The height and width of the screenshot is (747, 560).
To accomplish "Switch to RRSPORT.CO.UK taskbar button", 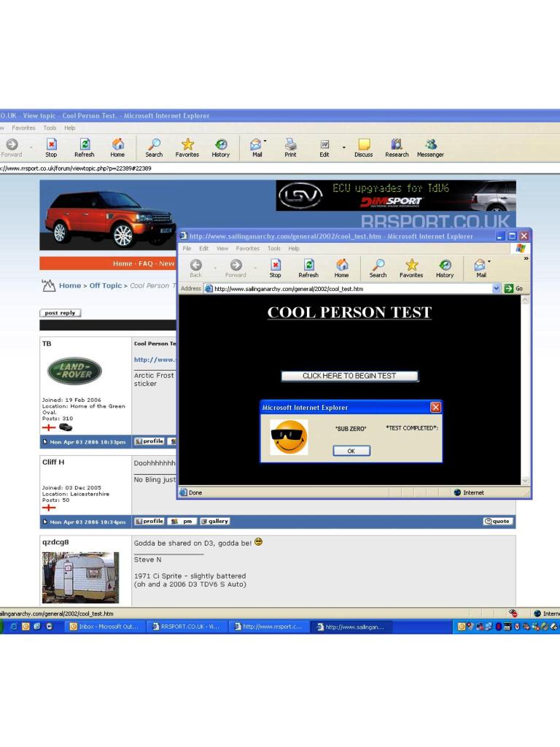I will point(186,627).
